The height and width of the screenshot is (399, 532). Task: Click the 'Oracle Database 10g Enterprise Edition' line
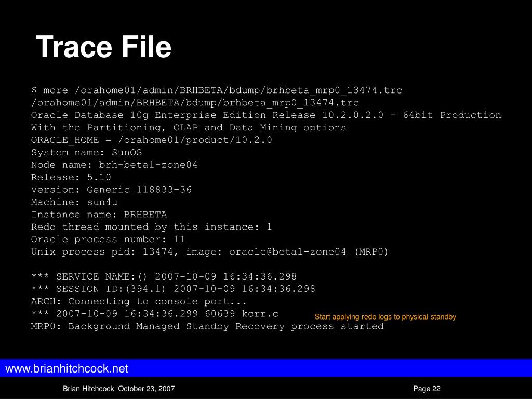click(x=266, y=115)
